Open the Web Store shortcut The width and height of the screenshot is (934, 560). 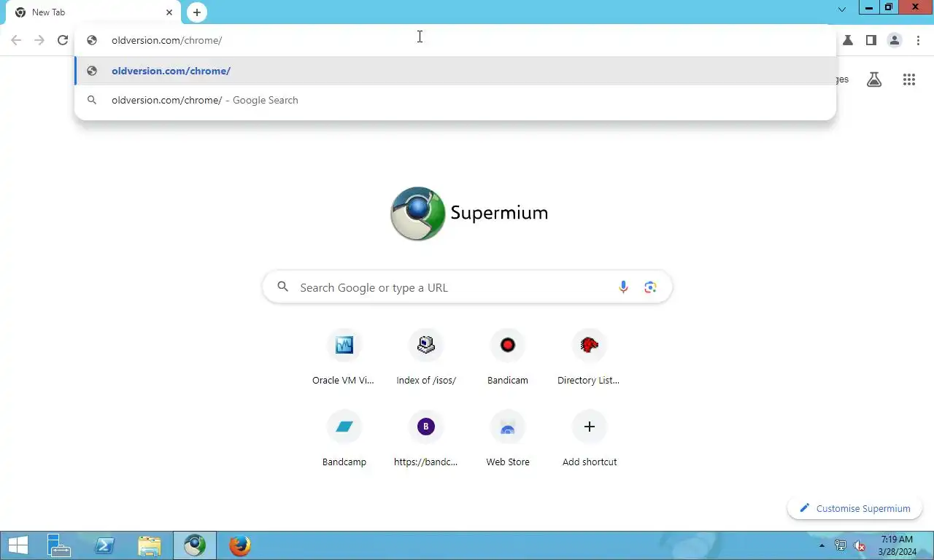point(508,438)
